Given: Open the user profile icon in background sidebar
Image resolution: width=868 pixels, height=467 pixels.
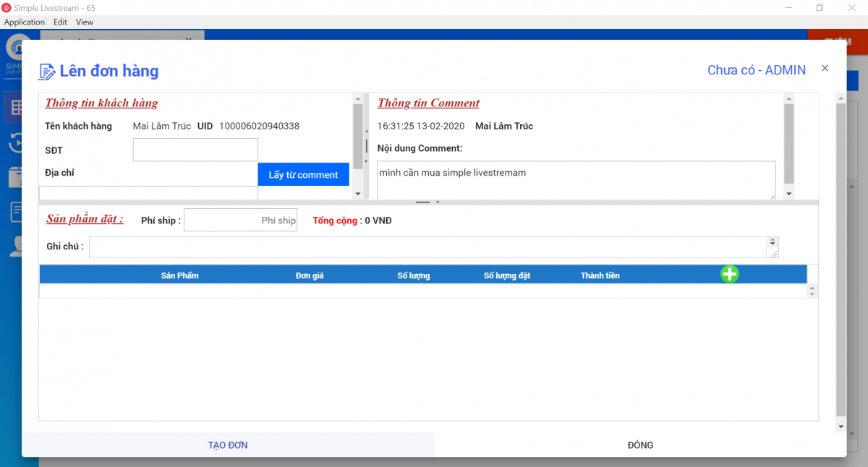Looking at the screenshot, I should [x=15, y=247].
